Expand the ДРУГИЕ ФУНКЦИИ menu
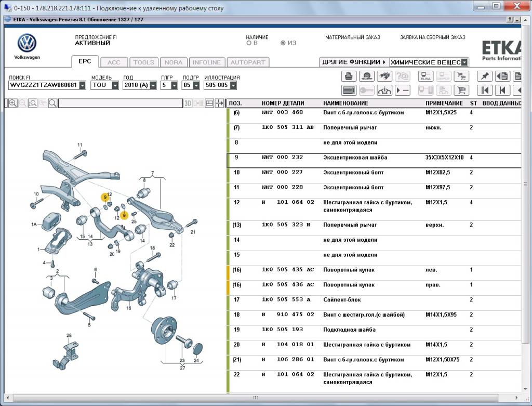The height and width of the screenshot is (406, 532). (354, 62)
